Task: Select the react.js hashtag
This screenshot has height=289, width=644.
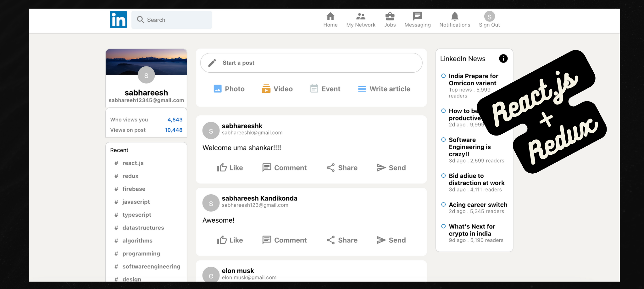Action: pyautogui.click(x=133, y=163)
